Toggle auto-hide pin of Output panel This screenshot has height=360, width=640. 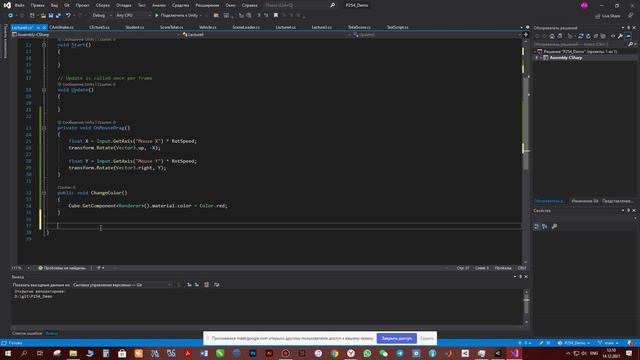(520, 277)
